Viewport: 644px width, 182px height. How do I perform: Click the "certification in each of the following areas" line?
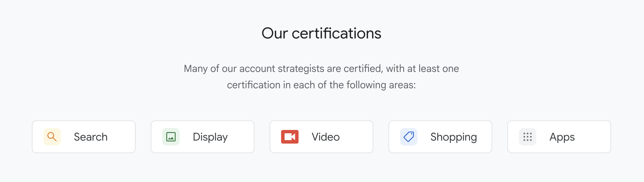click(321, 85)
